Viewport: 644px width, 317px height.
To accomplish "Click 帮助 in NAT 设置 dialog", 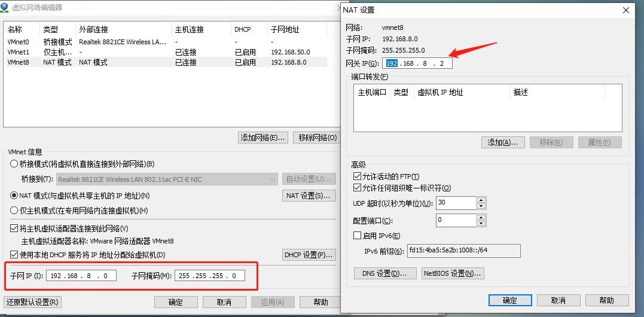I will [607, 300].
